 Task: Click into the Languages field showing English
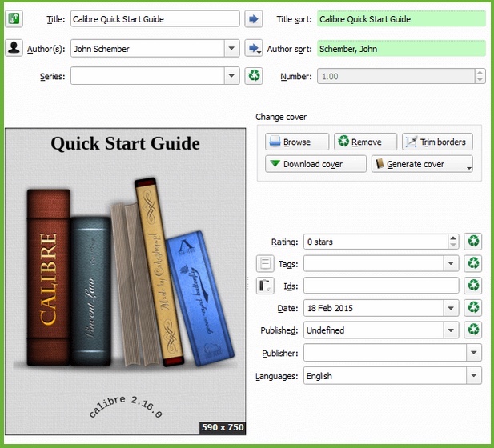click(x=385, y=375)
